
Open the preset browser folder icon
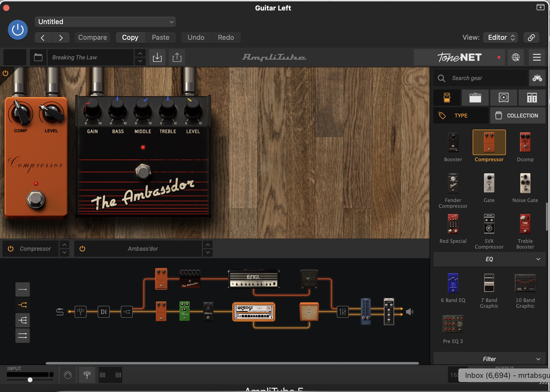[x=38, y=57]
